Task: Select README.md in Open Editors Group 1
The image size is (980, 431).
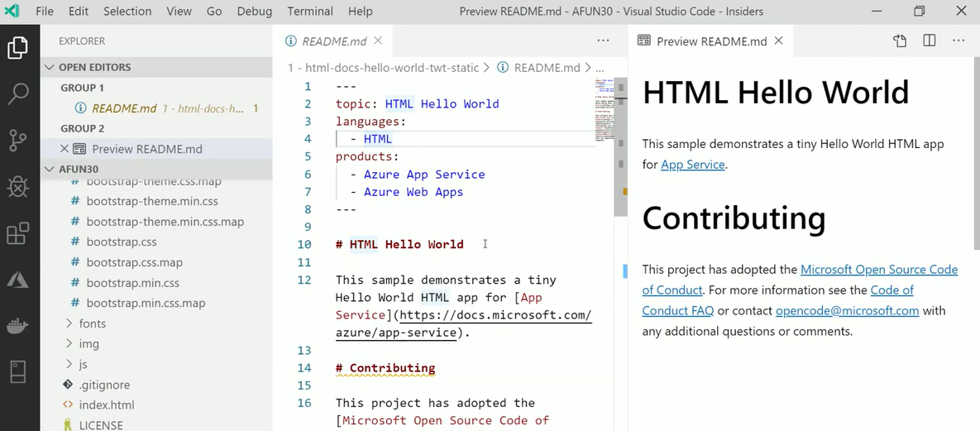Action: point(156,108)
